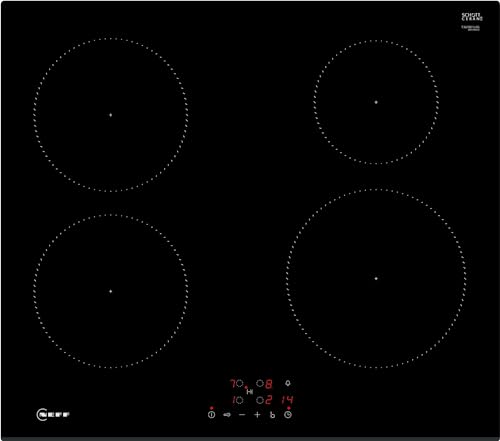Tap the bell kitchen-timer symbol

(288, 383)
